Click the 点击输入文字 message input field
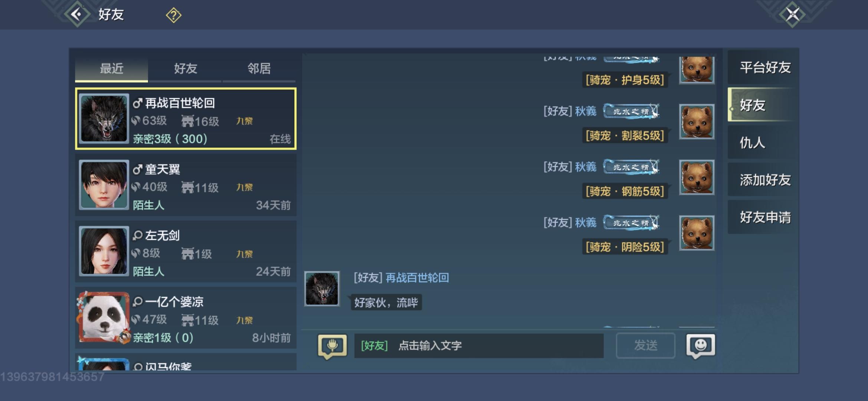 (479, 346)
